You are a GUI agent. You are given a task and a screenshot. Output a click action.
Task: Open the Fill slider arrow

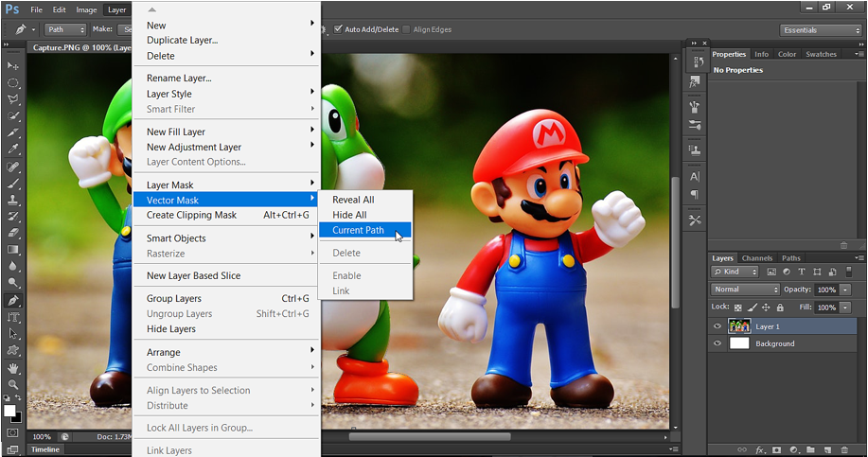[845, 308]
